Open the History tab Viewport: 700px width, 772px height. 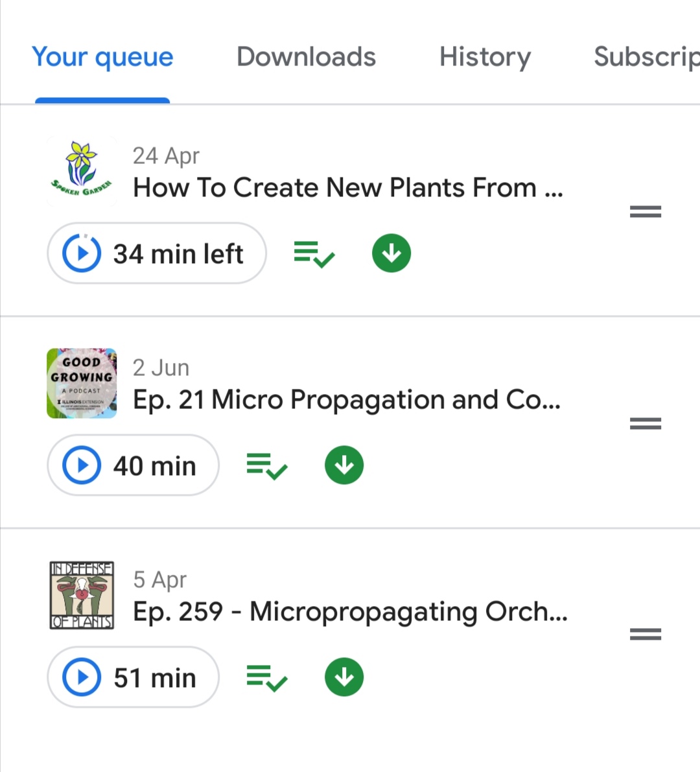point(485,57)
